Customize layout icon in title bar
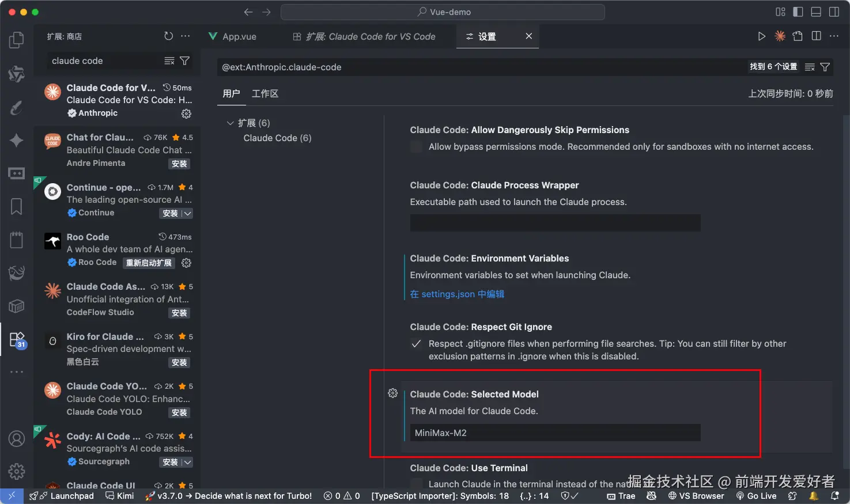Screen dimensions: 850x504 click(x=780, y=12)
